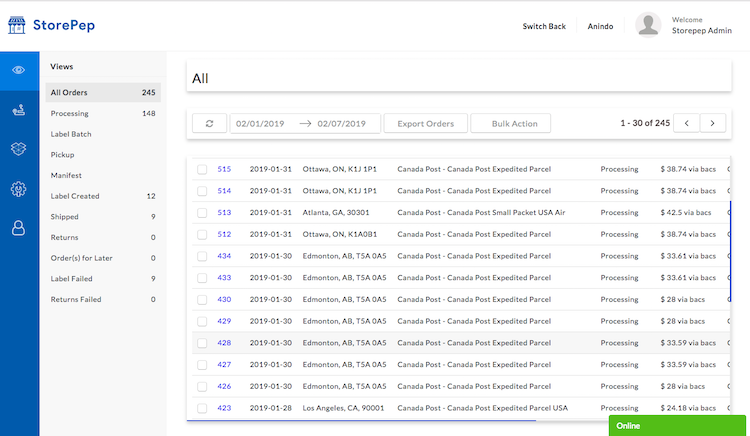
Task: Open the settings gear icon in sidebar
Action: click(19, 189)
